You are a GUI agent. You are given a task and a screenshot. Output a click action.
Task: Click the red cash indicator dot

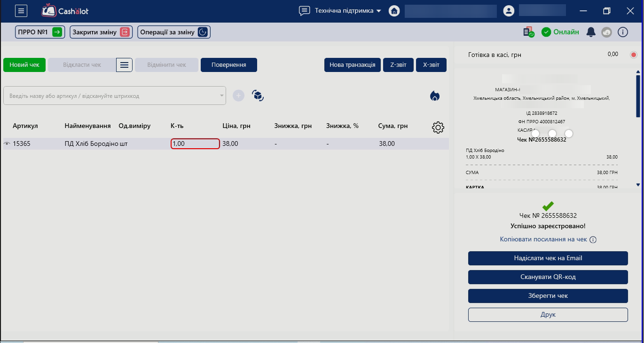(633, 55)
